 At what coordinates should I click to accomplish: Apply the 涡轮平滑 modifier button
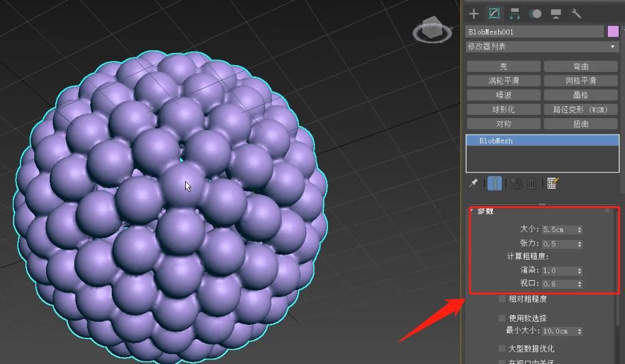504,81
